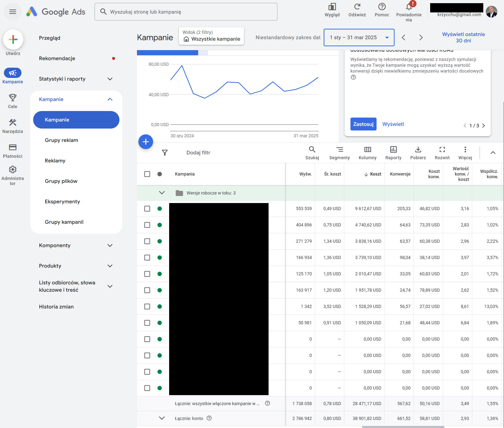The width and height of the screenshot is (504, 428).
Task: Click the account profile avatar
Action: point(491,12)
